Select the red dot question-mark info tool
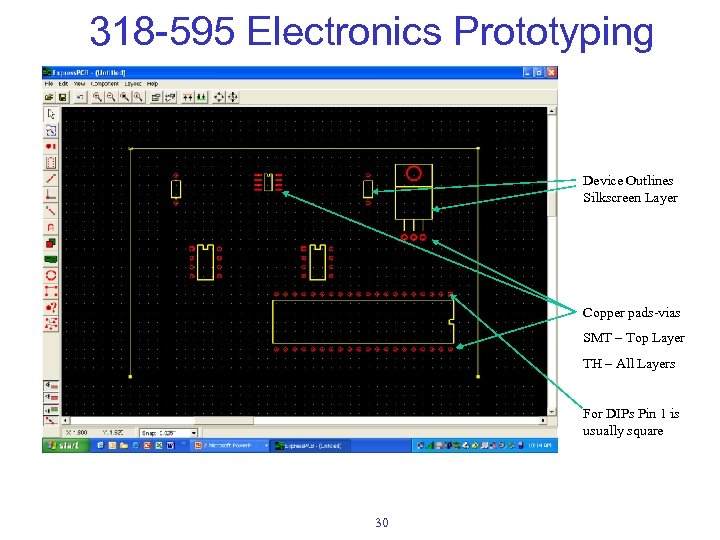 click(x=51, y=307)
